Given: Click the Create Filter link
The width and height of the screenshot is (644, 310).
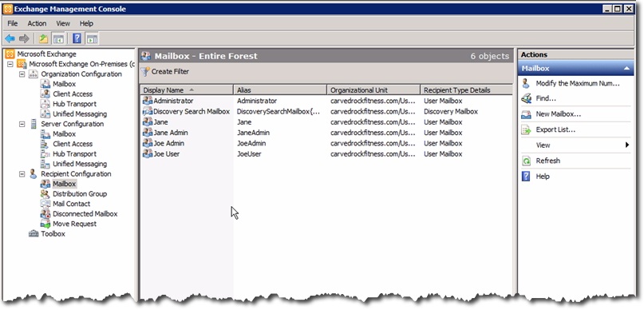Looking at the screenshot, I should point(170,72).
